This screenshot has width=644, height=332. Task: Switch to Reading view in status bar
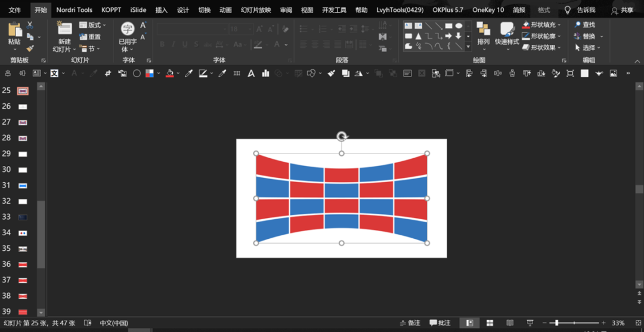point(510,322)
